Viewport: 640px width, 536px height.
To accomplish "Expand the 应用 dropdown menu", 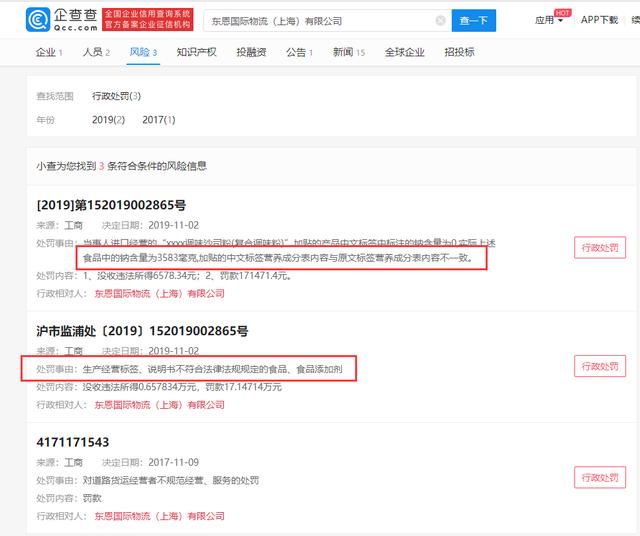I will point(549,20).
